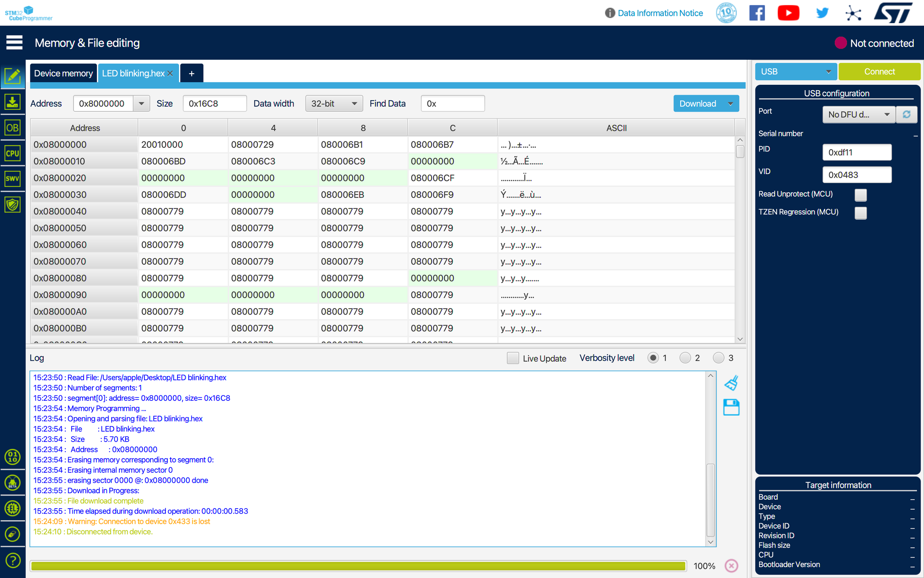Open the Data Information Notice link

[660, 13]
